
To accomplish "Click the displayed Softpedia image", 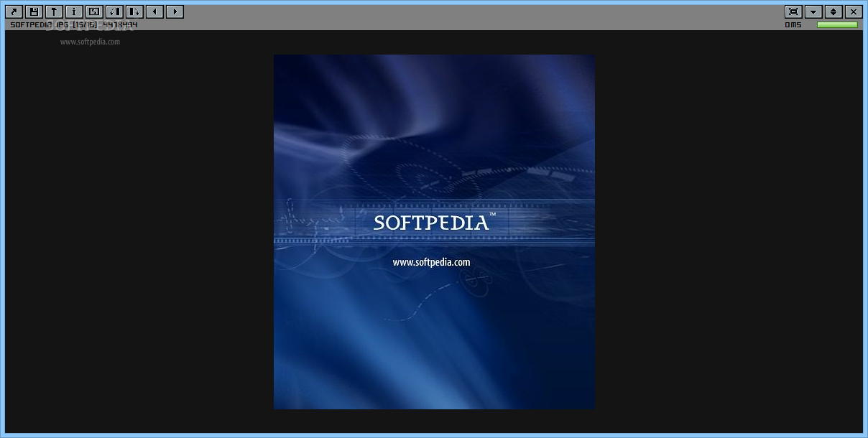I will click(x=434, y=232).
